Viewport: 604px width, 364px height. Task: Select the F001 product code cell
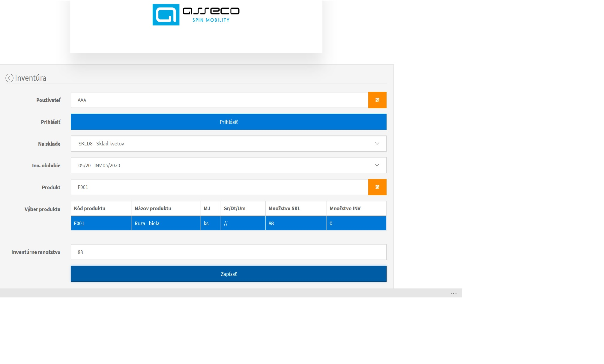(x=101, y=223)
